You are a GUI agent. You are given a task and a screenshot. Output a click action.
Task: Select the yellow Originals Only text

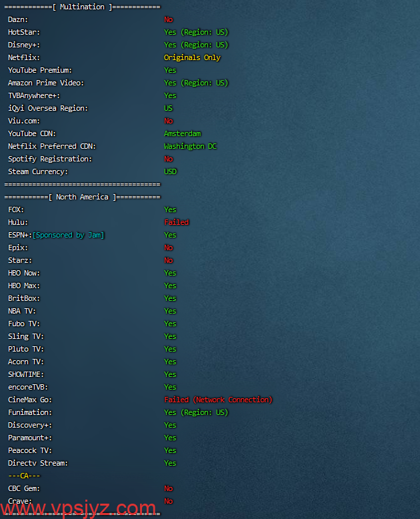pyautogui.click(x=192, y=57)
